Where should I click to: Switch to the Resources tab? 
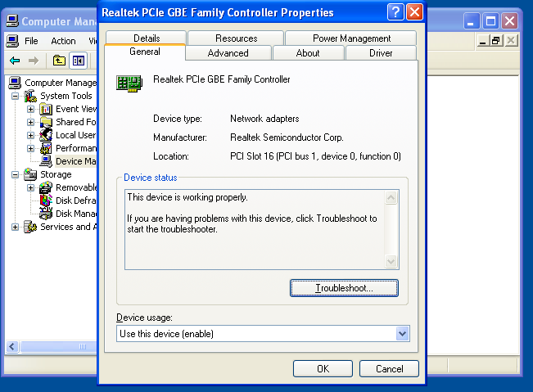click(x=237, y=38)
